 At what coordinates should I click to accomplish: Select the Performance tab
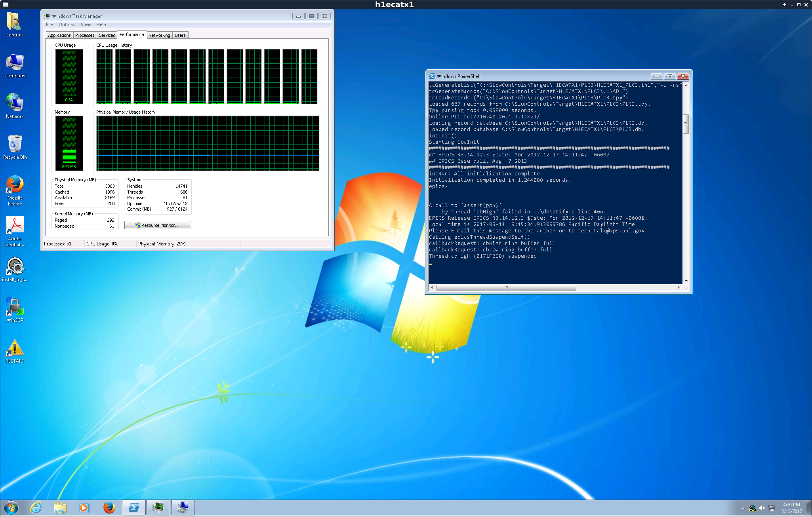(x=132, y=34)
